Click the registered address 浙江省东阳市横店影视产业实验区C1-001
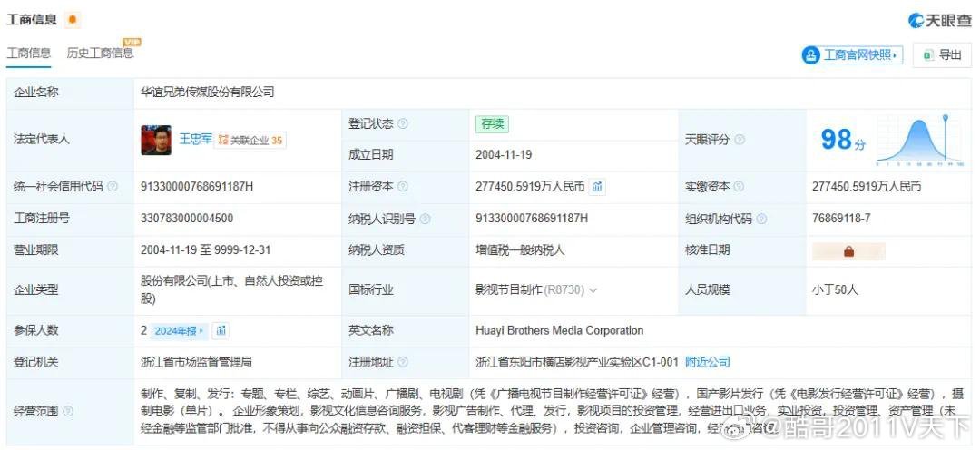The image size is (980, 450). click(577, 362)
